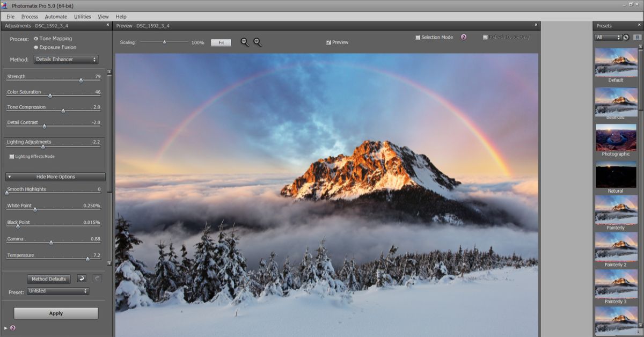Click the Temperature slider handle

click(87, 259)
